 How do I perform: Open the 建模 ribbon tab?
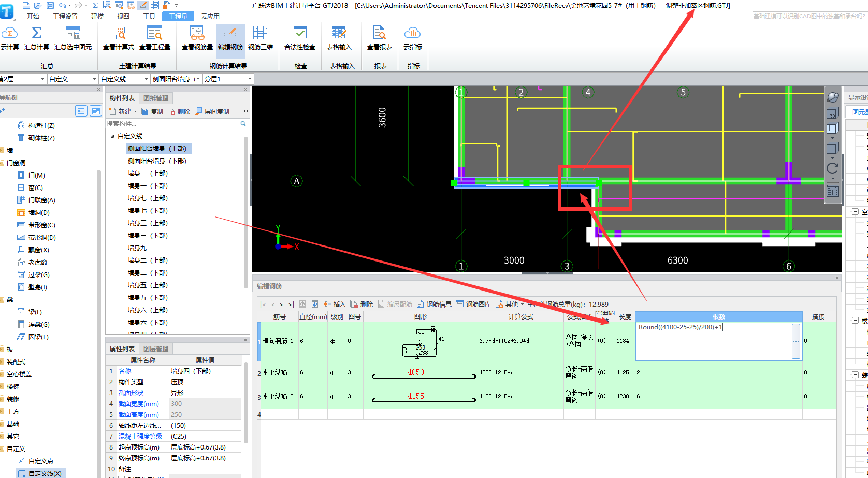point(97,16)
